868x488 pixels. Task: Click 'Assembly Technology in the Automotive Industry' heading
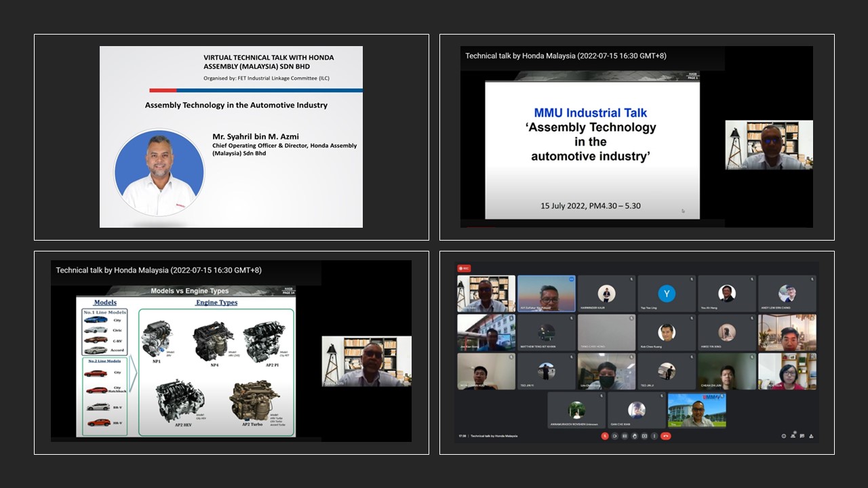(236, 105)
